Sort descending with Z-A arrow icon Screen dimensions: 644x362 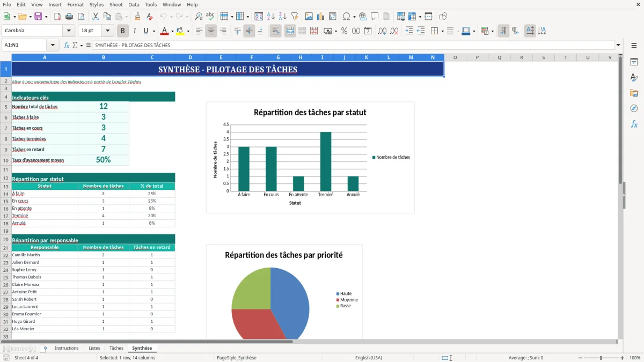point(282,17)
